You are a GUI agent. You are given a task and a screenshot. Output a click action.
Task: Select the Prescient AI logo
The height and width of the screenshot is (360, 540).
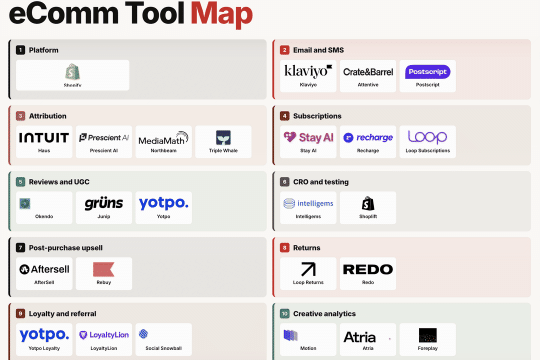(x=104, y=137)
